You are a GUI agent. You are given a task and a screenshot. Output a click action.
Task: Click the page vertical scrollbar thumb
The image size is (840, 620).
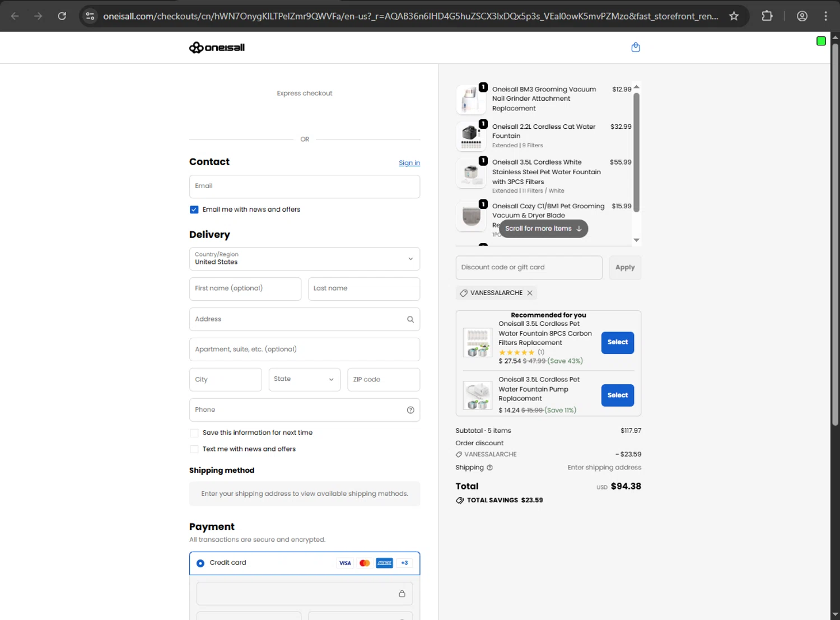(x=835, y=234)
